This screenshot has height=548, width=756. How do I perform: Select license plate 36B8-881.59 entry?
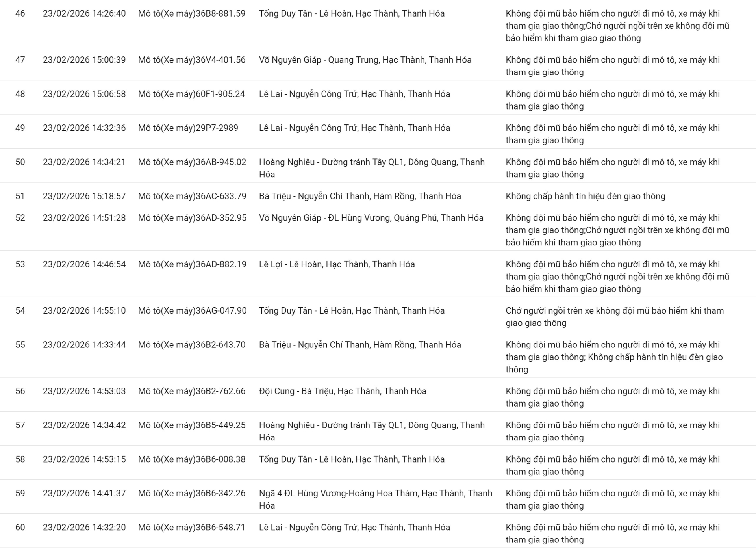[x=192, y=13]
